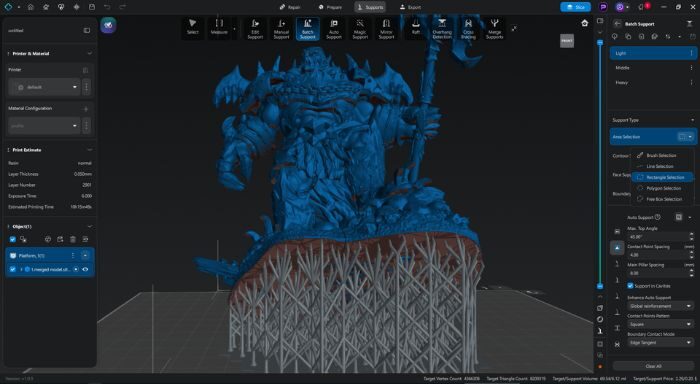Expand the Contact Points Pattern Square dropdown
The height and width of the screenshot is (384, 700).
click(660, 324)
